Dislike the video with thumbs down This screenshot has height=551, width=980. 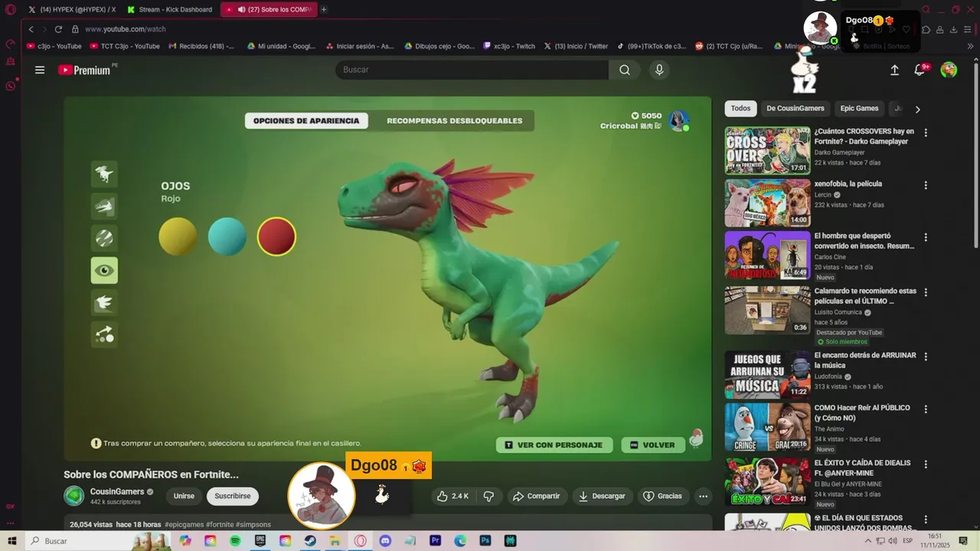point(488,496)
